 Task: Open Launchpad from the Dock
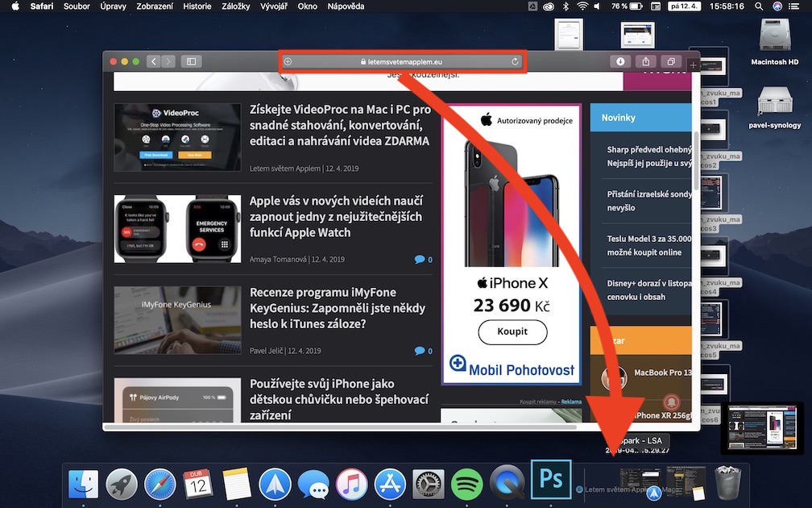122,485
